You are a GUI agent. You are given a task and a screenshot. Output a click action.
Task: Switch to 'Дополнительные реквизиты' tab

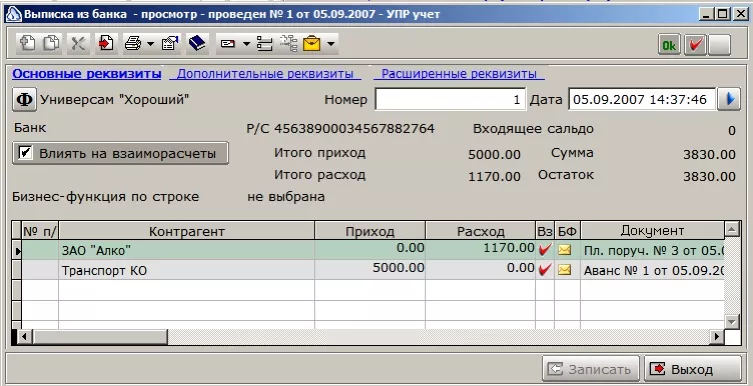pyautogui.click(x=265, y=74)
